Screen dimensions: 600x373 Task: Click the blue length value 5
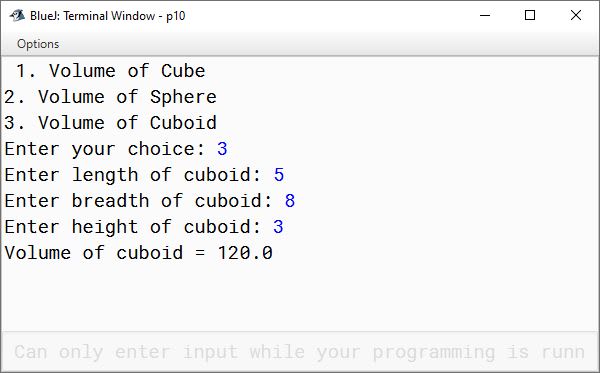pyautogui.click(x=279, y=175)
